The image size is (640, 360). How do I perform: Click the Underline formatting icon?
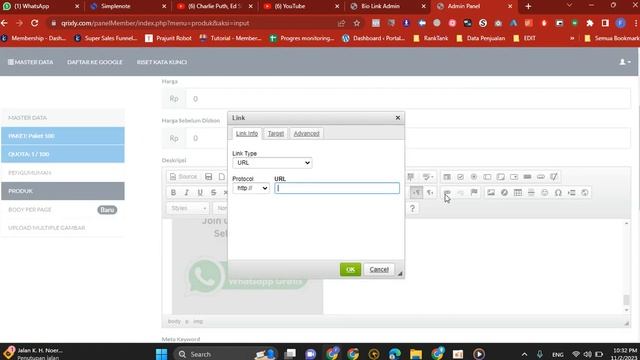(x=200, y=193)
